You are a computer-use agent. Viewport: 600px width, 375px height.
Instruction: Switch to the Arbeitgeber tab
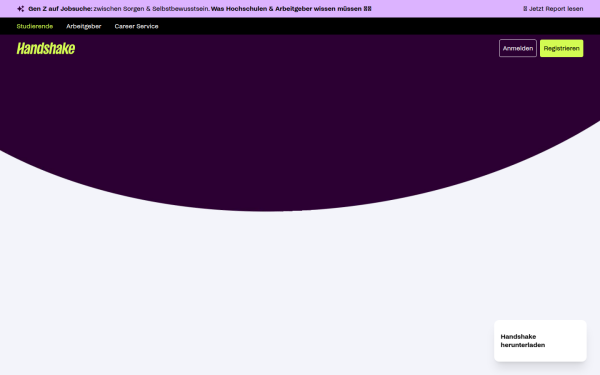(x=84, y=26)
